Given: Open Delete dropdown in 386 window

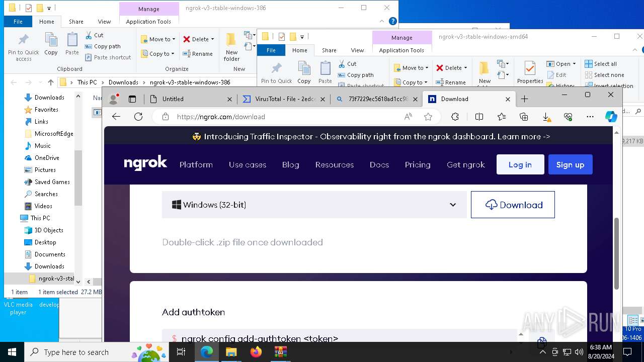Looking at the screenshot, I should (199, 39).
